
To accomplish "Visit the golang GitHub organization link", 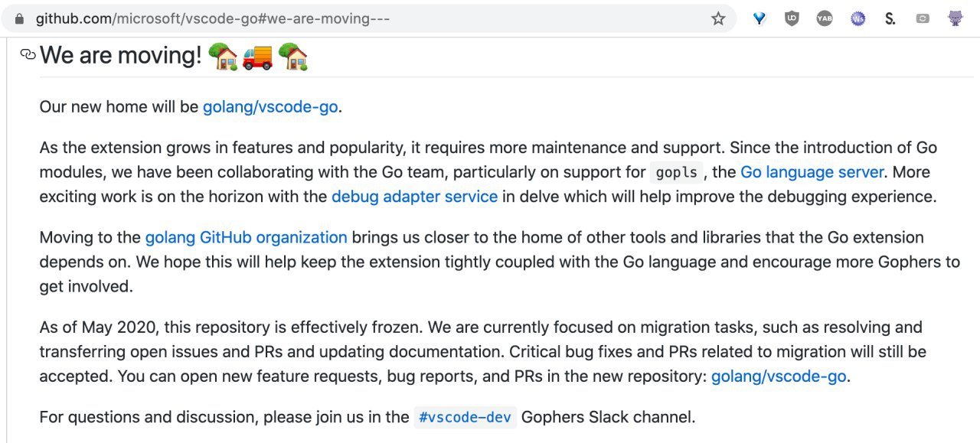I will click(246, 237).
